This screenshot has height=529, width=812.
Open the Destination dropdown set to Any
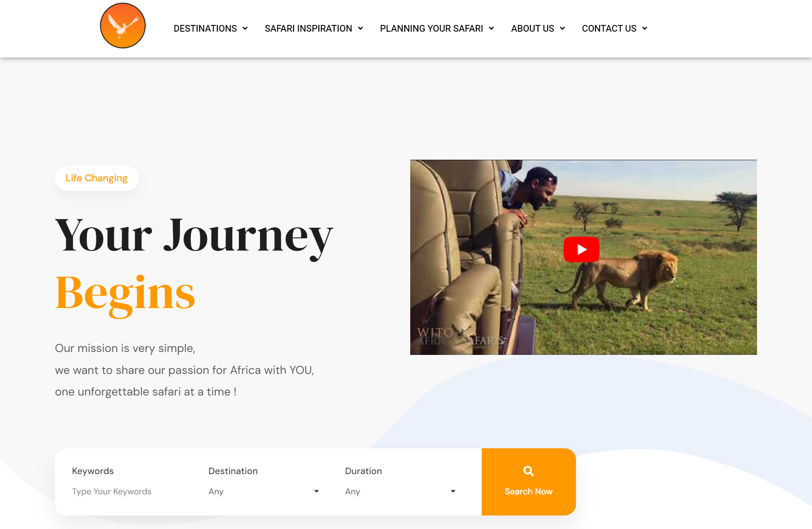pos(264,491)
